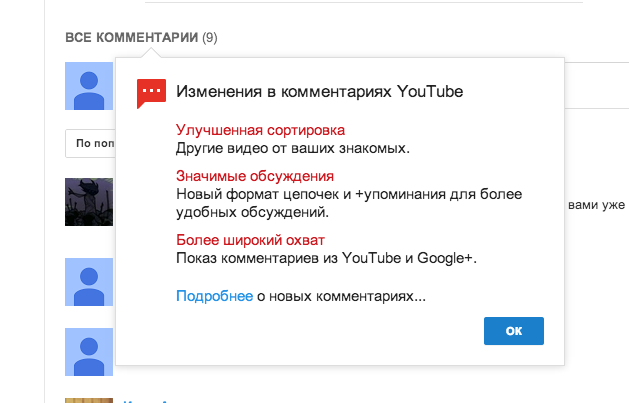Click the blue avatar directly below dark thumbnail
The height and width of the screenshot is (403, 629).
[89, 281]
